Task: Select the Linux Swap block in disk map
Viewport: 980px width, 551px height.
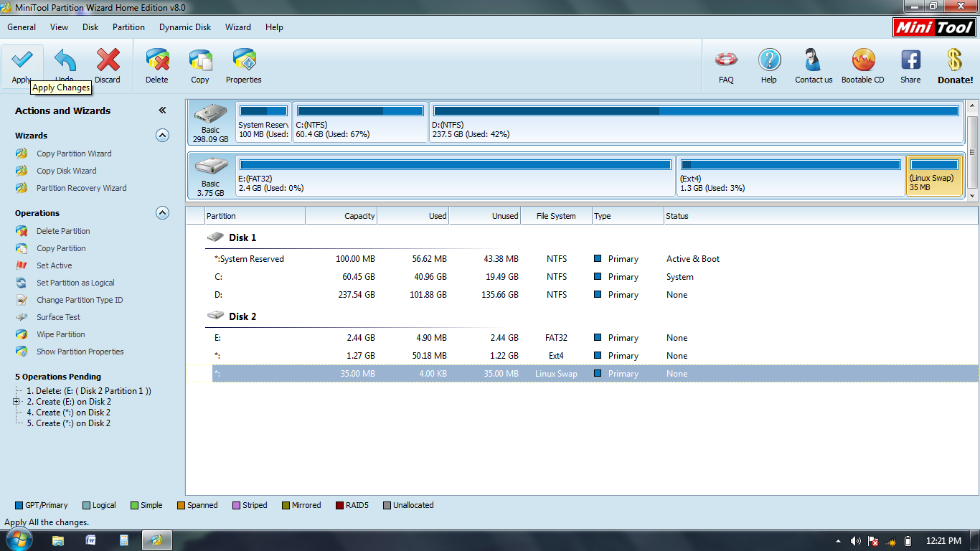Action: pyautogui.click(x=934, y=175)
